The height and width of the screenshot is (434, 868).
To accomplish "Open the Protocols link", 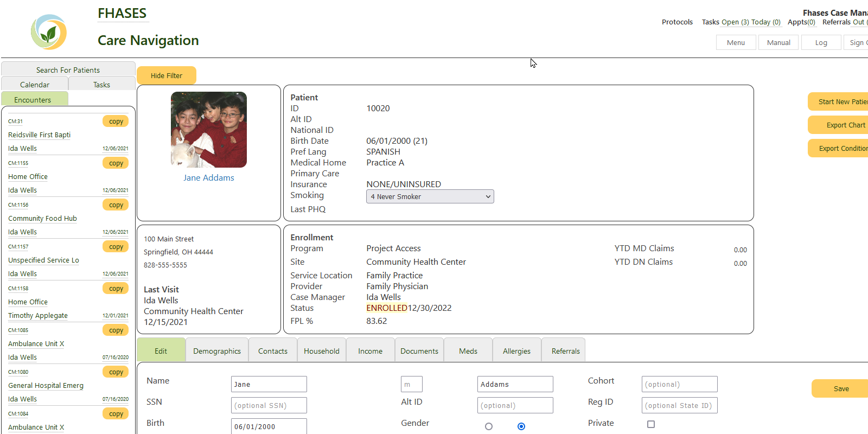I will (677, 22).
